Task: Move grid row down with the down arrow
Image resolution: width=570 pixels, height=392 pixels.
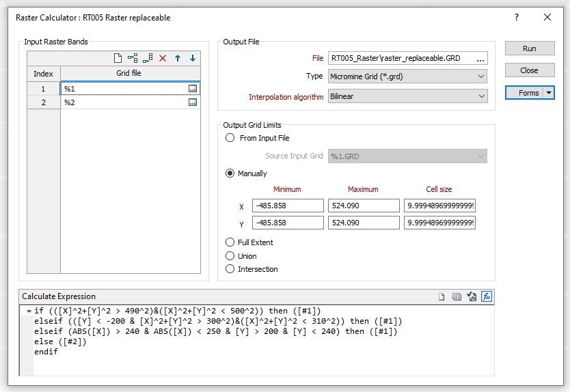Action: click(193, 58)
